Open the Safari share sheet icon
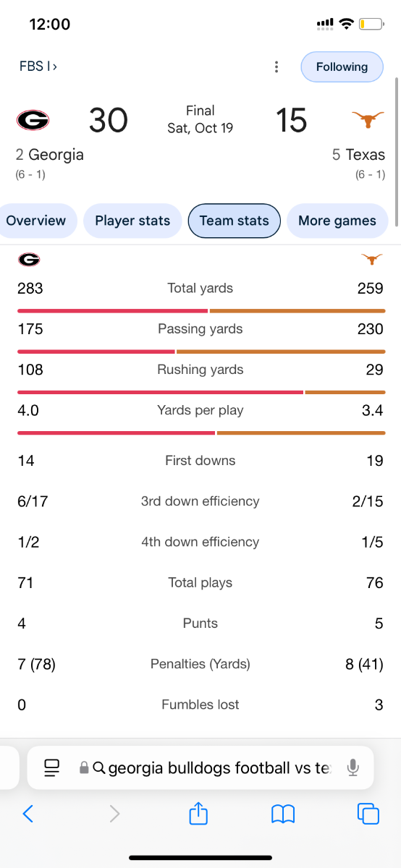 point(198,814)
